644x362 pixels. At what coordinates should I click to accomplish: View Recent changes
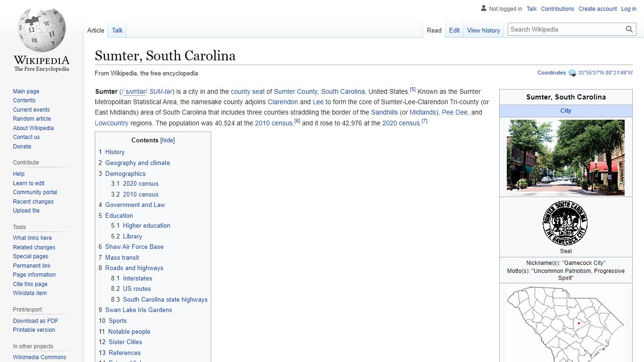pos(33,202)
